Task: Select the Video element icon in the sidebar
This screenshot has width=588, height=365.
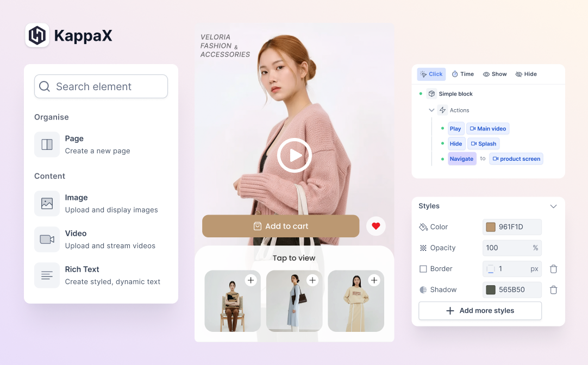Action: point(47,240)
